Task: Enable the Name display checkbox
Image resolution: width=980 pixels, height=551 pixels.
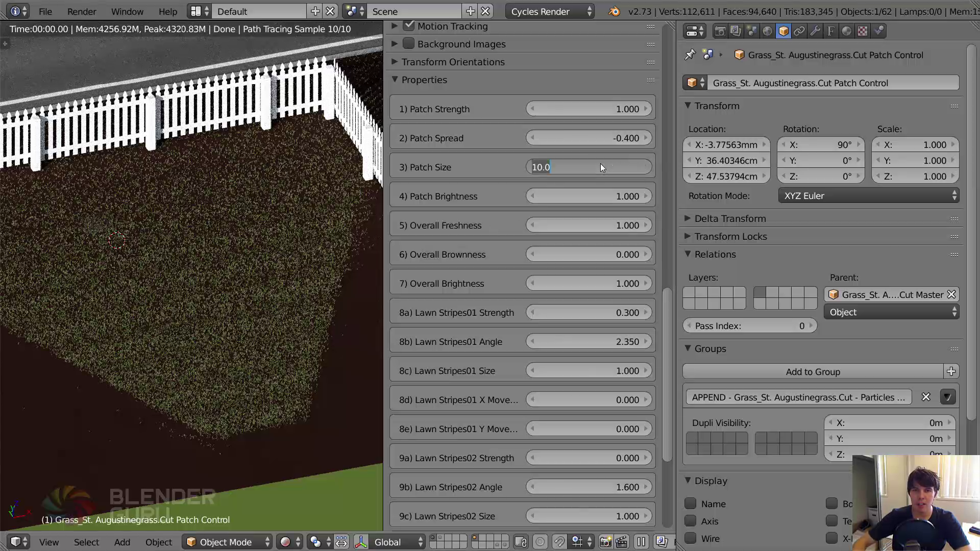Action: pyautogui.click(x=691, y=504)
